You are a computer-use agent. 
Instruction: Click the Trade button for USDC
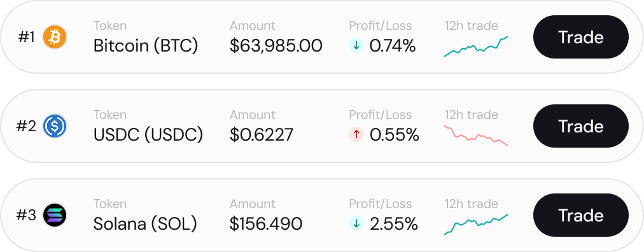(x=581, y=126)
